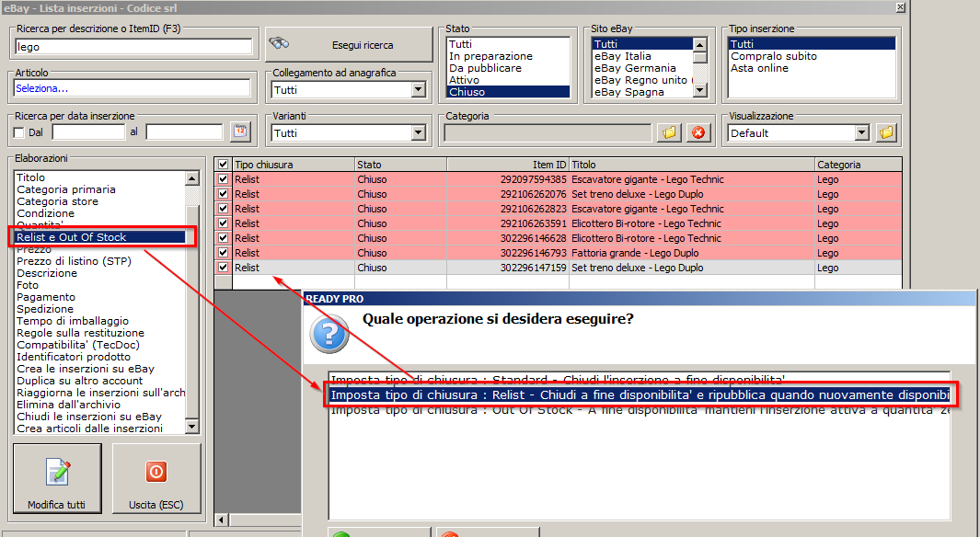This screenshot has width=980, height=537.
Task: Click the Modifica tutti edit button
Action: (57, 479)
